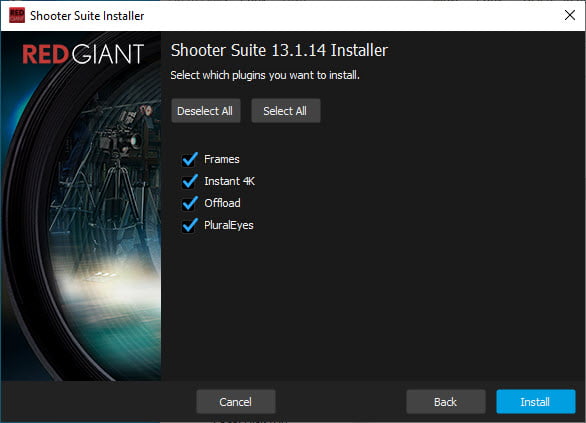The height and width of the screenshot is (423, 586).
Task: Start installation with the Install button
Action: [x=536, y=402]
